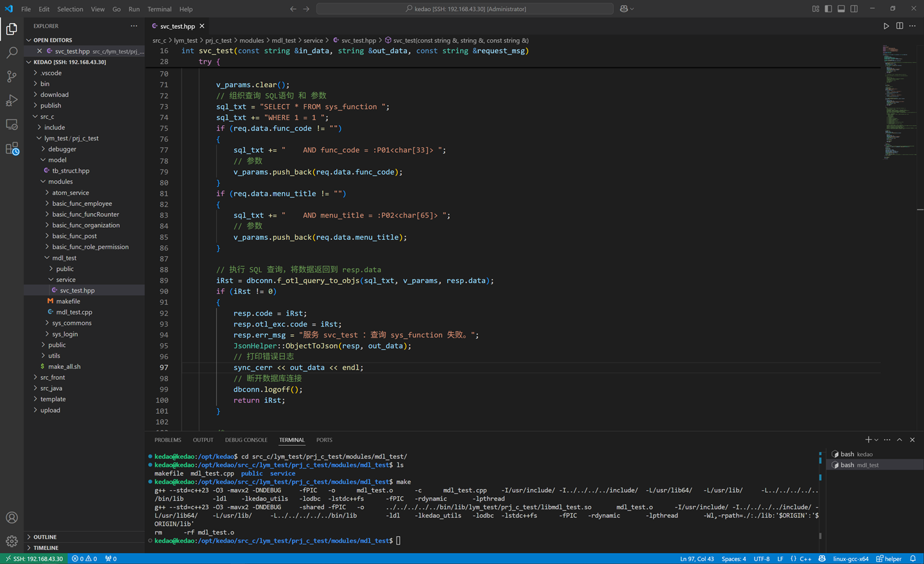924x564 pixels.
Task: Expand the basic_func_employee folder
Action: coord(84,203)
